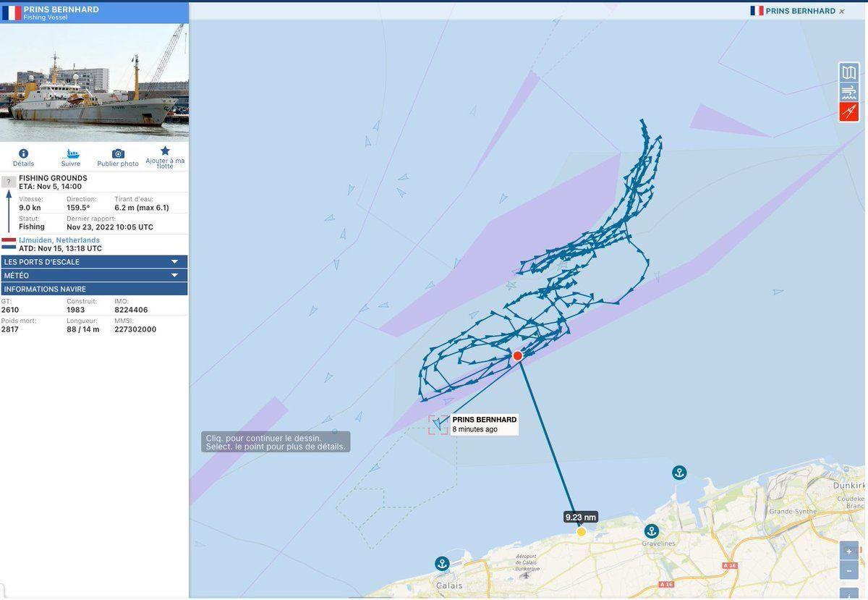
Task: Toggle the wind and waves weather overlay
Action: tap(849, 92)
